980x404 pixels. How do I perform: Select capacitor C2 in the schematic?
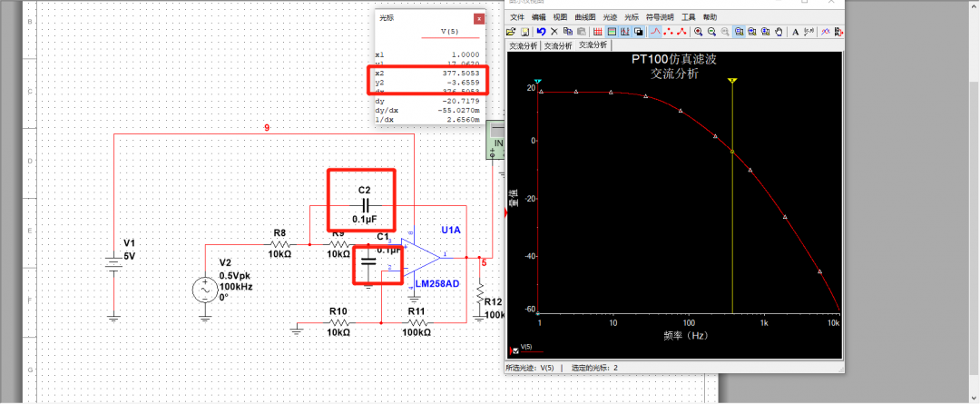[x=365, y=204]
